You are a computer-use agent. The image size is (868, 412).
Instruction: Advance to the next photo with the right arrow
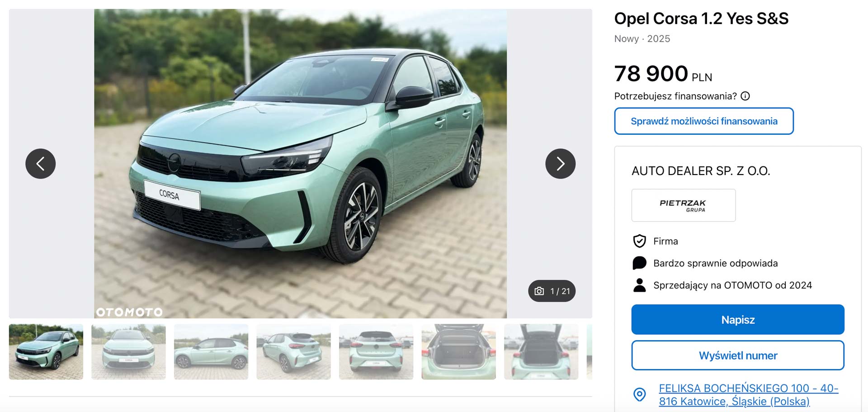click(x=560, y=164)
